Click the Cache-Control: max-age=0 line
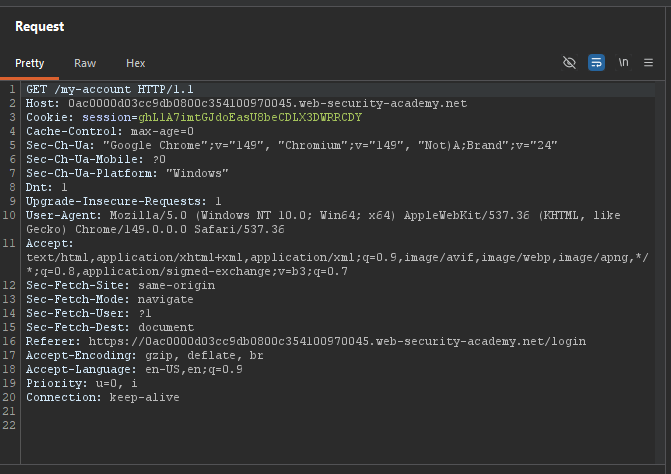The image size is (671, 474). [x=110, y=131]
